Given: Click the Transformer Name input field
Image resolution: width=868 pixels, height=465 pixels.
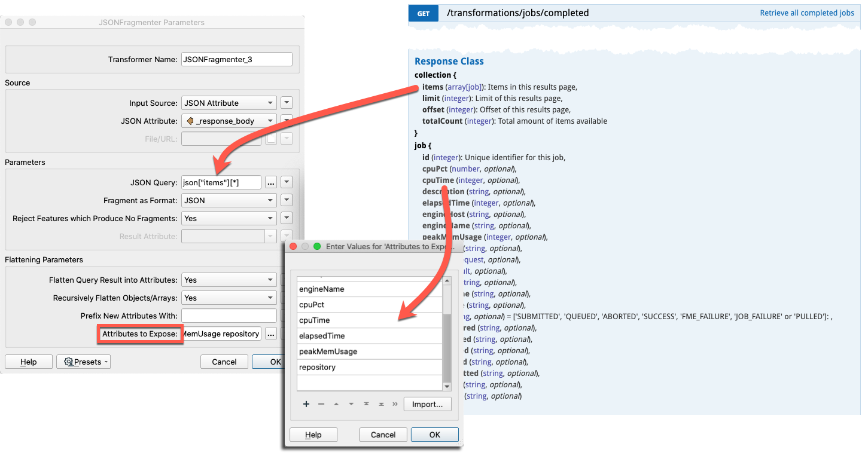Looking at the screenshot, I should (236, 59).
